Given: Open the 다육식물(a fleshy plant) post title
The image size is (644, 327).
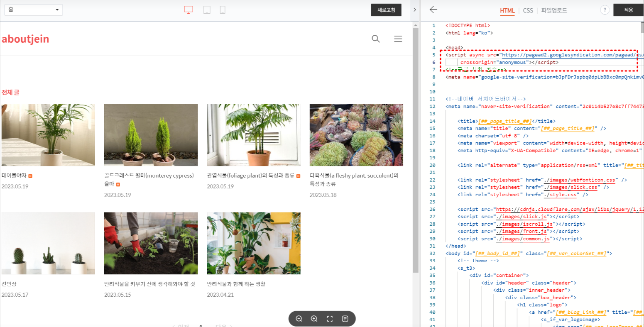Looking at the screenshot, I should coord(354,179).
